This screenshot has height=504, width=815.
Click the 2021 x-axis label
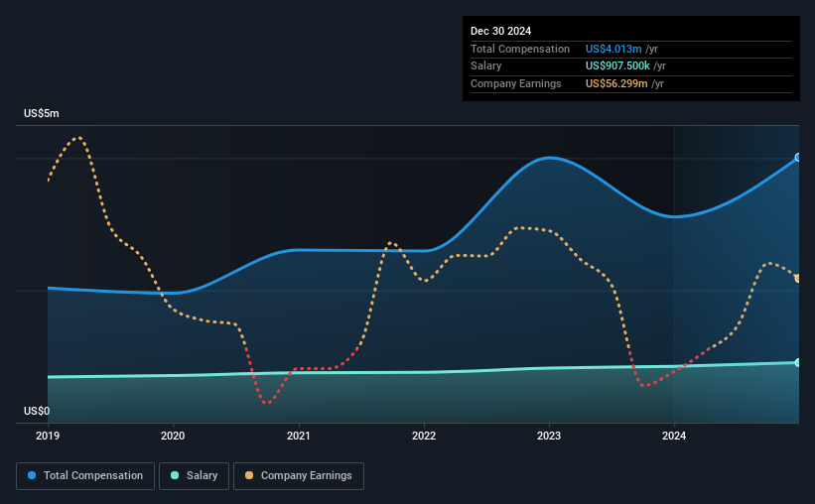(x=299, y=436)
